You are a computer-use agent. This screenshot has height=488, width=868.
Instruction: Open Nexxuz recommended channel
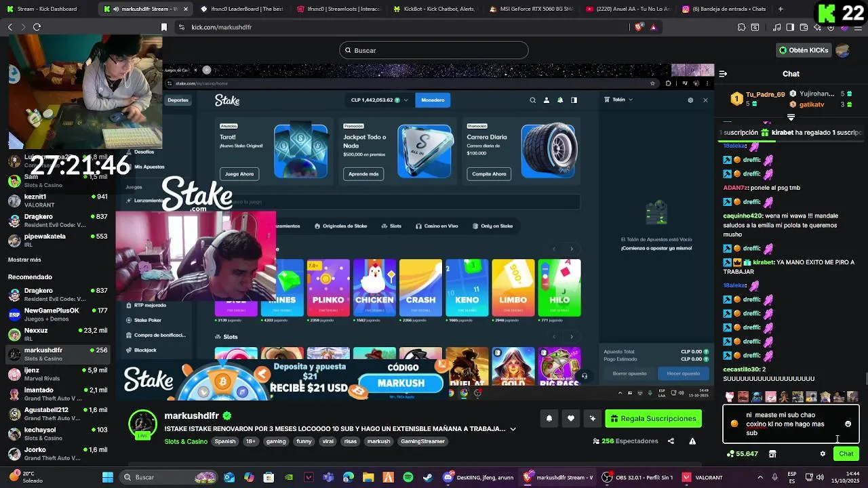pos(57,334)
